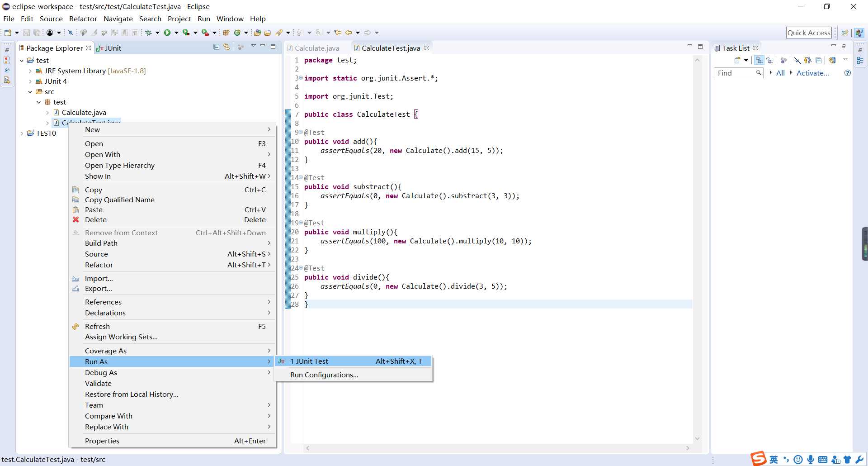Screen dimensions: 868x466
Task: Toggle Categorized presentation in Task List
Action: (x=759, y=60)
